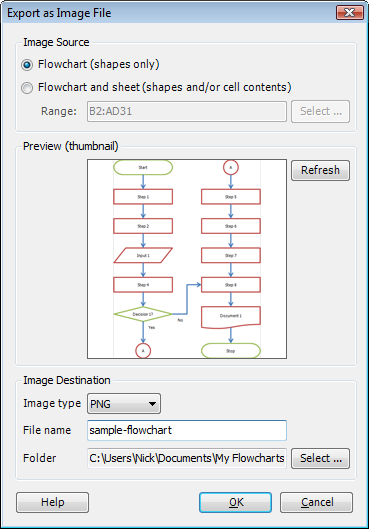This screenshot has width=369, height=529.
Task: Click the Stop terminator shape in preview
Action: [x=231, y=351]
